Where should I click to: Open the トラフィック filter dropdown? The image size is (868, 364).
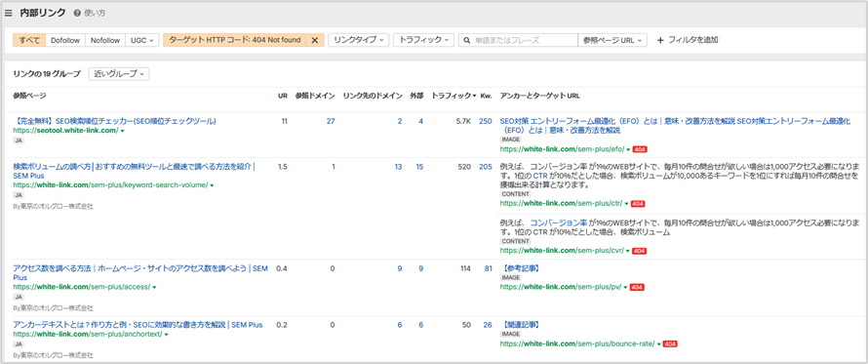[x=423, y=40]
